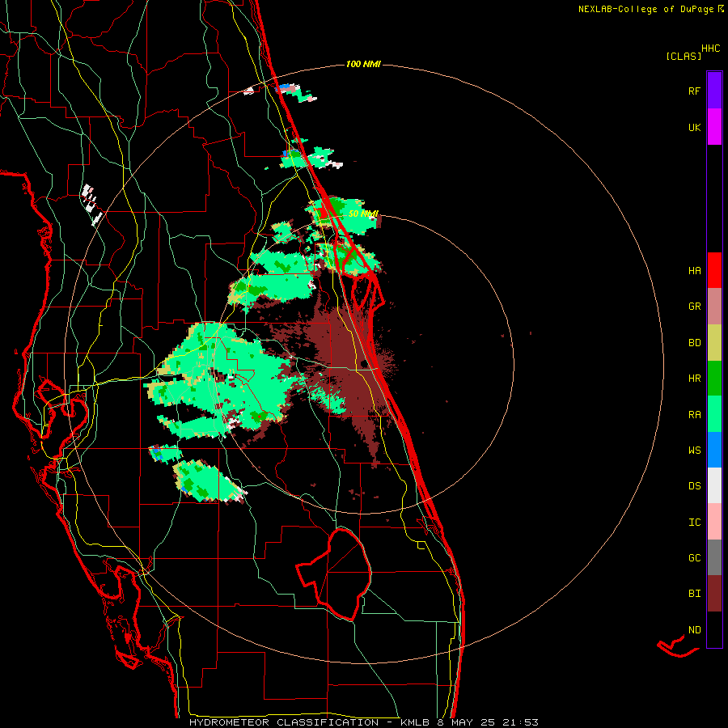Click the UK legend label

pyautogui.click(x=694, y=127)
